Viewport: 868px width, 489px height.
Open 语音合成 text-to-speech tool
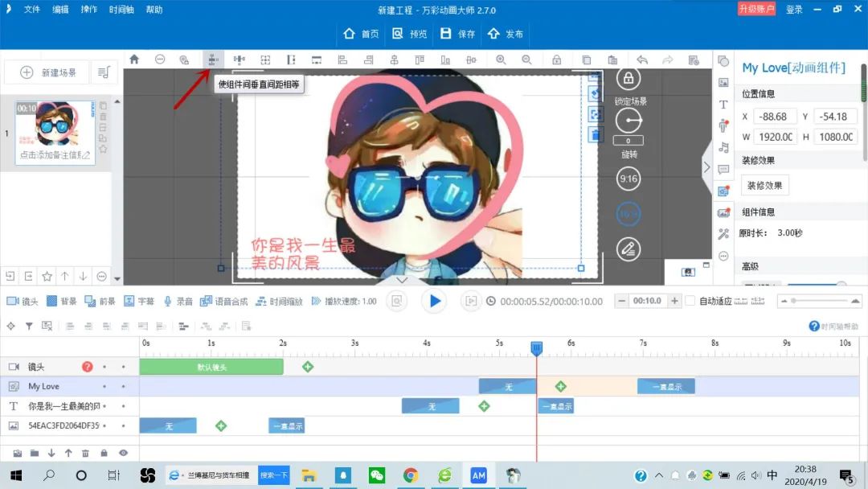click(225, 302)
